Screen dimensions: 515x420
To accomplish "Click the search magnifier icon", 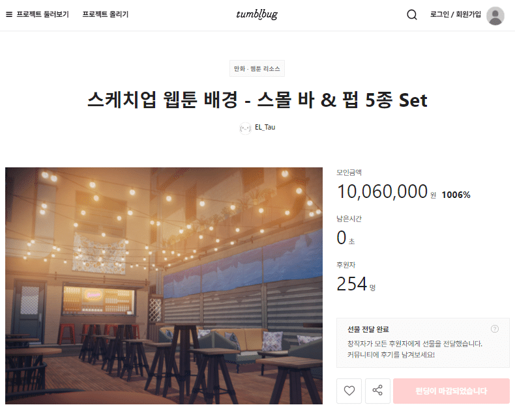I will [412, 15].
